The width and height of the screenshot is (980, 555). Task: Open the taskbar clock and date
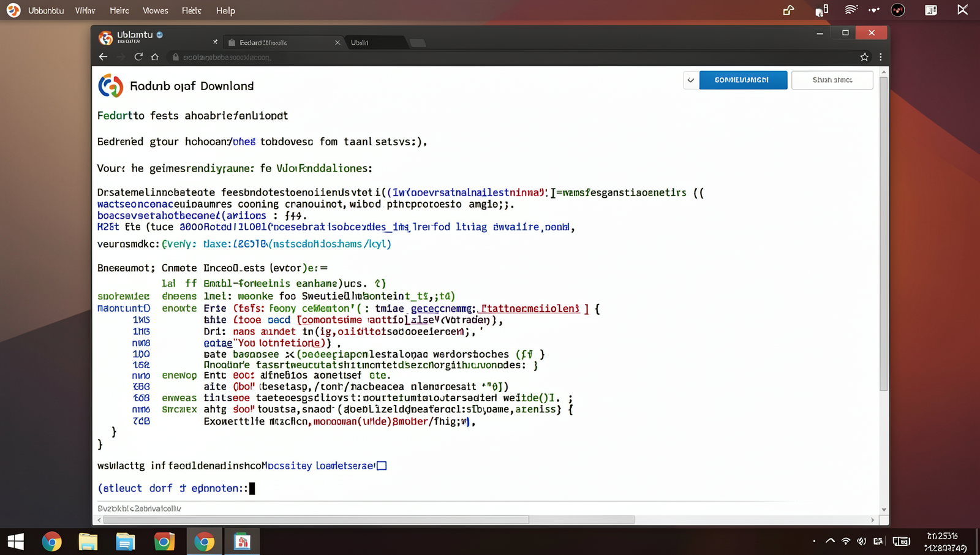946,542
